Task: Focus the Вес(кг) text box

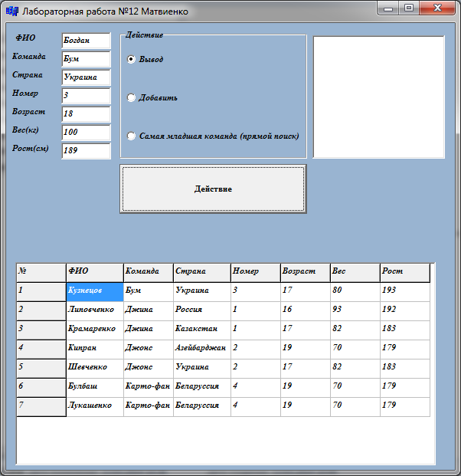Action: tap(86, 132)
